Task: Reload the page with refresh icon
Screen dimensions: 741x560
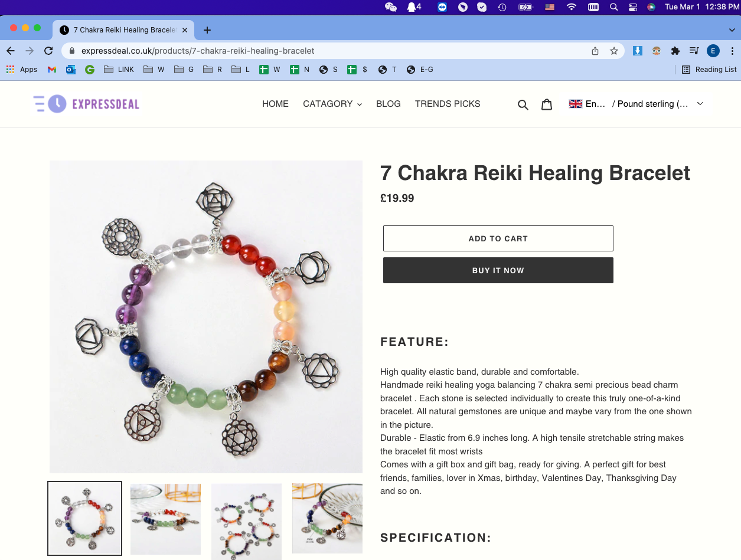Action: coord(48,51)
